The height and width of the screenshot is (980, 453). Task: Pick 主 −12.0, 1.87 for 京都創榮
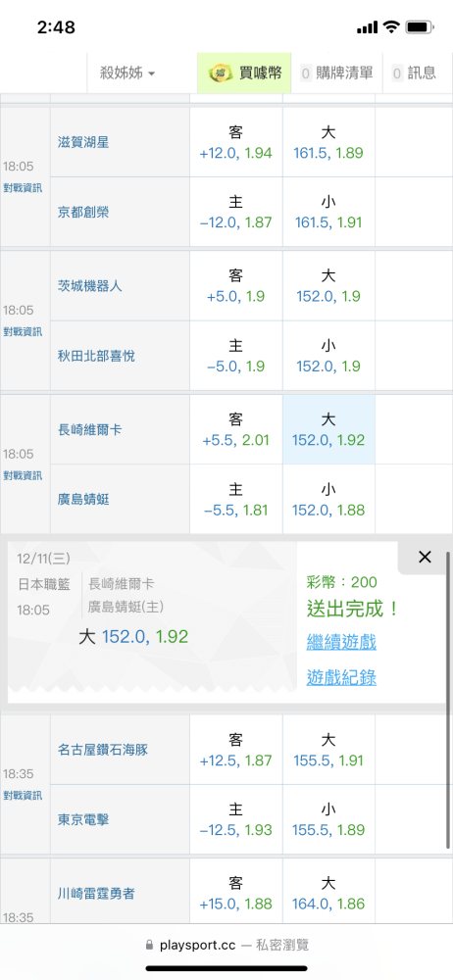click(235, 213)
